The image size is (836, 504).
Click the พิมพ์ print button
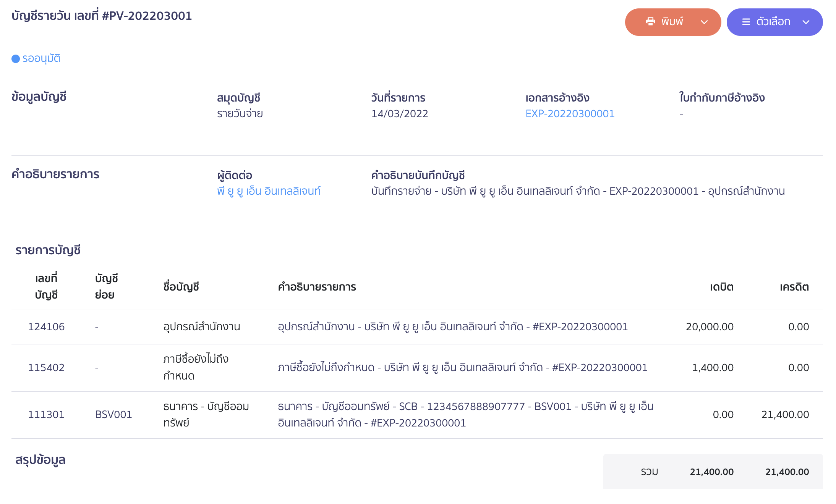pos(672,22)
